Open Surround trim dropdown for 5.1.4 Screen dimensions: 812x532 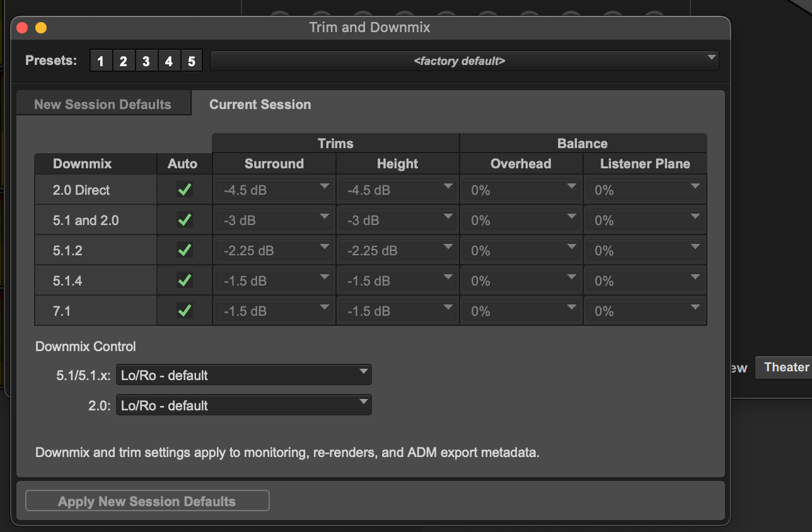click(x=274, y=280)
